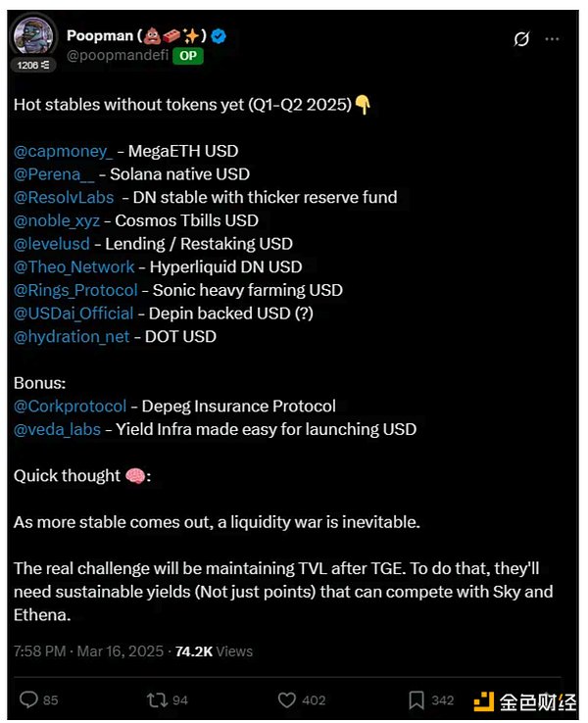The image size is (588, 723).
Task: Bookmark this post
Action: [416, 699]
